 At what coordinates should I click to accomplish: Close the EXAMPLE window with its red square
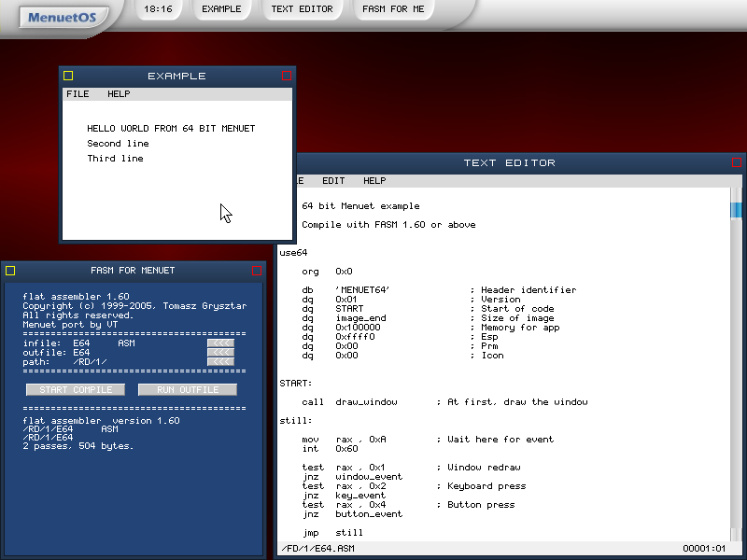click(x=287, y=76)
